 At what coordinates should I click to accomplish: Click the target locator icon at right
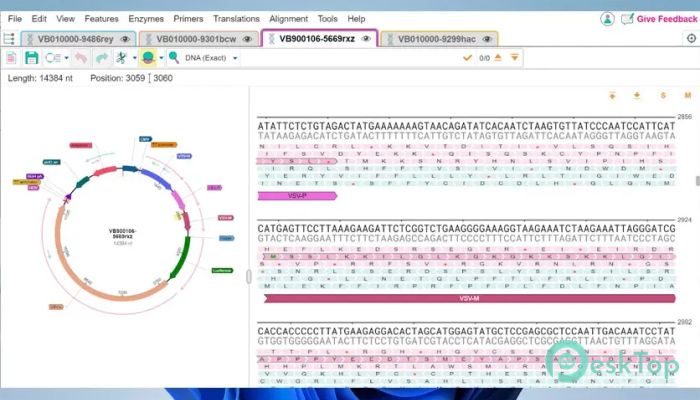[691, 38]
